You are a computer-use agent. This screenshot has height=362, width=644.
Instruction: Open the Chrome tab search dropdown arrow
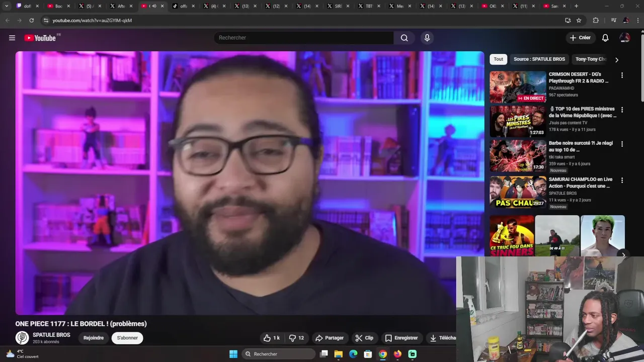coord(7,6)
